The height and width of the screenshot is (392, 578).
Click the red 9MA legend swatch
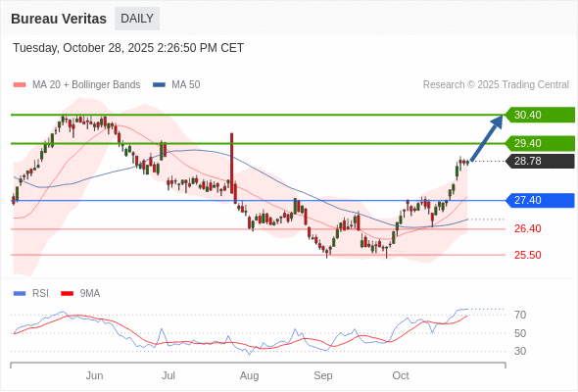67,294
